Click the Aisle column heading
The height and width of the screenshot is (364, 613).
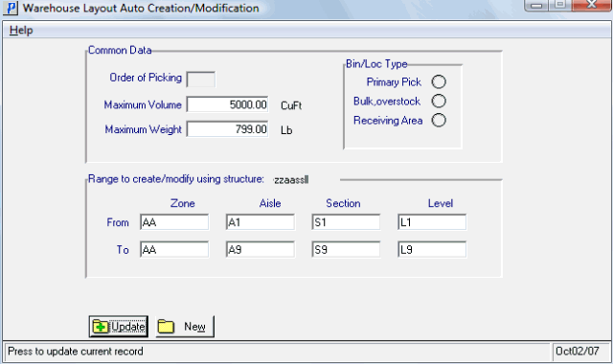coord(270,203)
